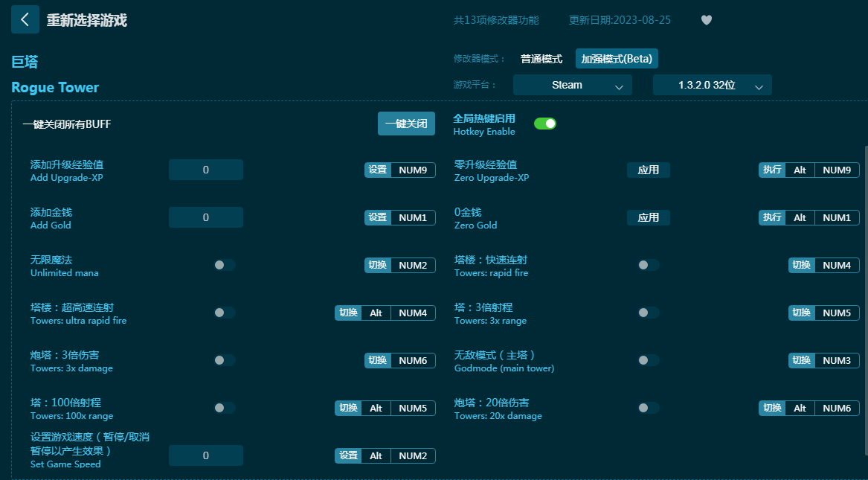Click the back arrow icon

(25, 20)
